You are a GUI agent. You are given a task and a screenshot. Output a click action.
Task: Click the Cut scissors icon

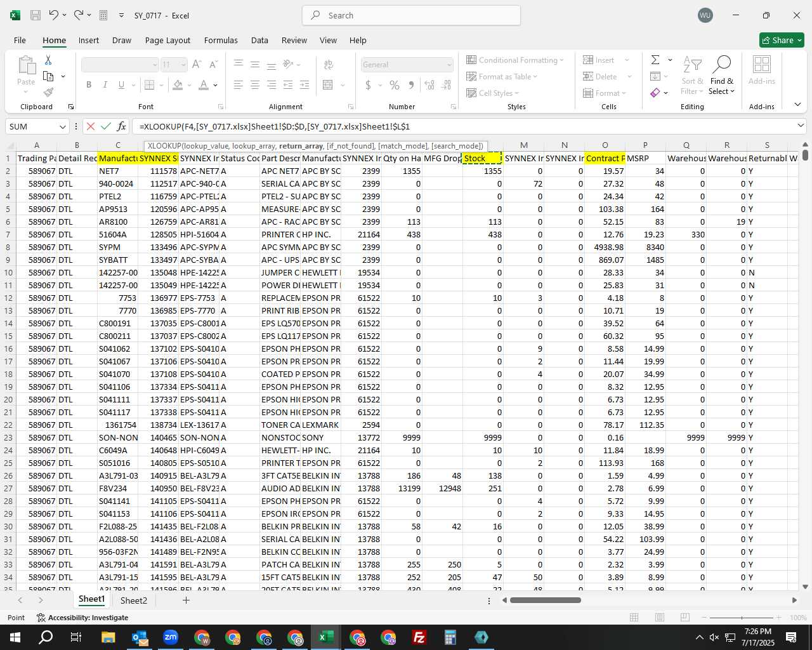[x=48, y=60]
